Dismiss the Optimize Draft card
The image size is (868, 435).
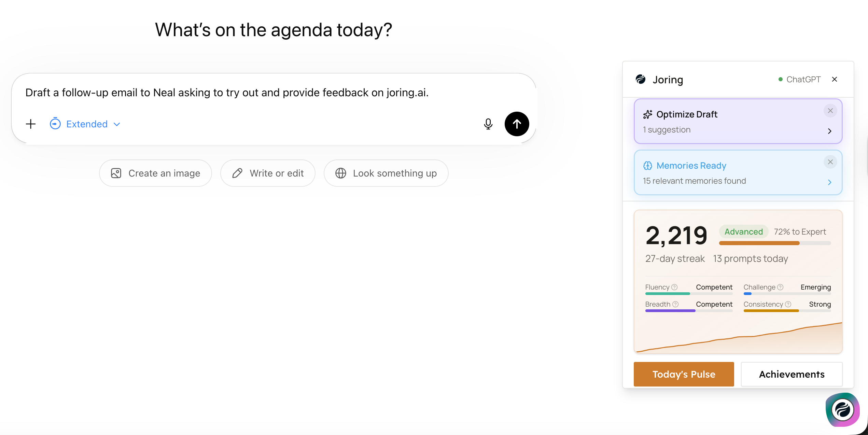coord(830,111)
